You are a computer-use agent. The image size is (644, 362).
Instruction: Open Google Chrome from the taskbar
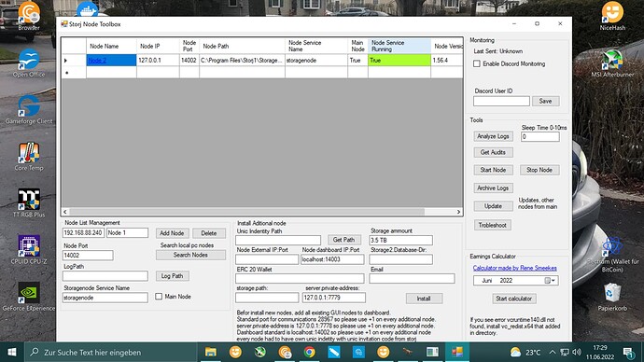309,352
